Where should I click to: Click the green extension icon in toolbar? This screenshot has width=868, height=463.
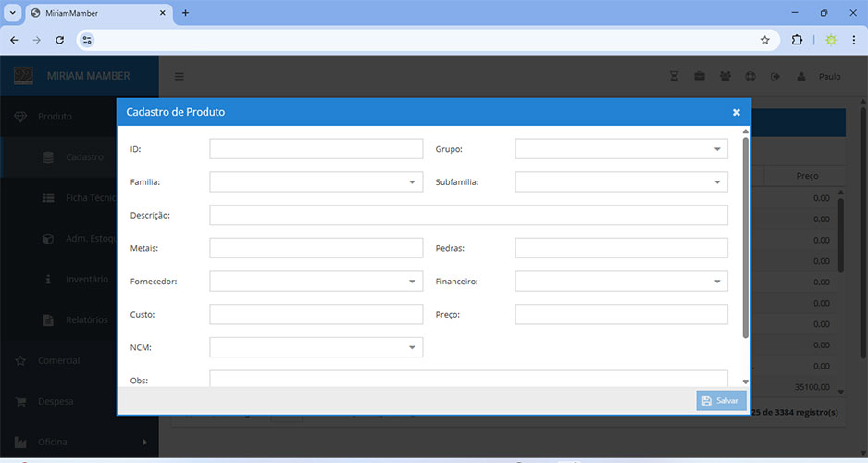pyautogui.click(x=831, y=40)
